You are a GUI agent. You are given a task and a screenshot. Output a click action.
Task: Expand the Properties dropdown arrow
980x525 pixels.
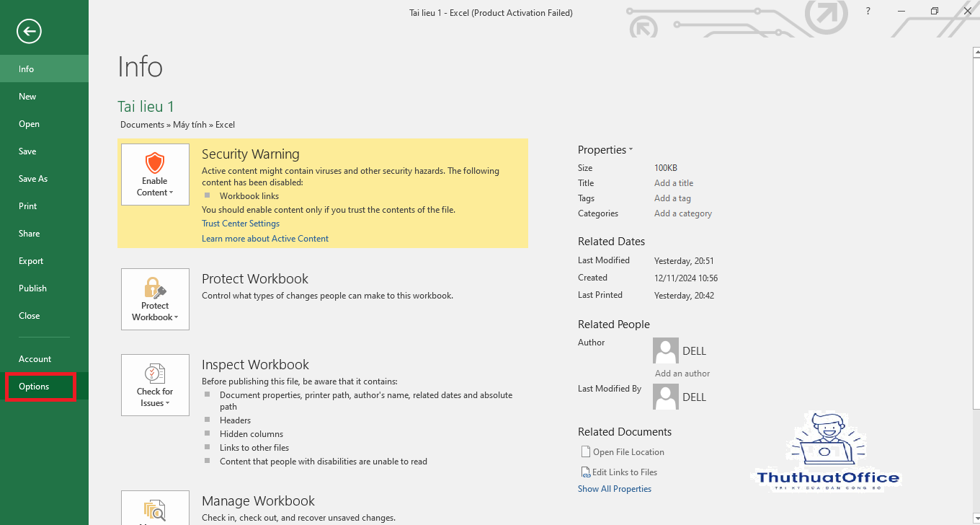tap(631, 150)
